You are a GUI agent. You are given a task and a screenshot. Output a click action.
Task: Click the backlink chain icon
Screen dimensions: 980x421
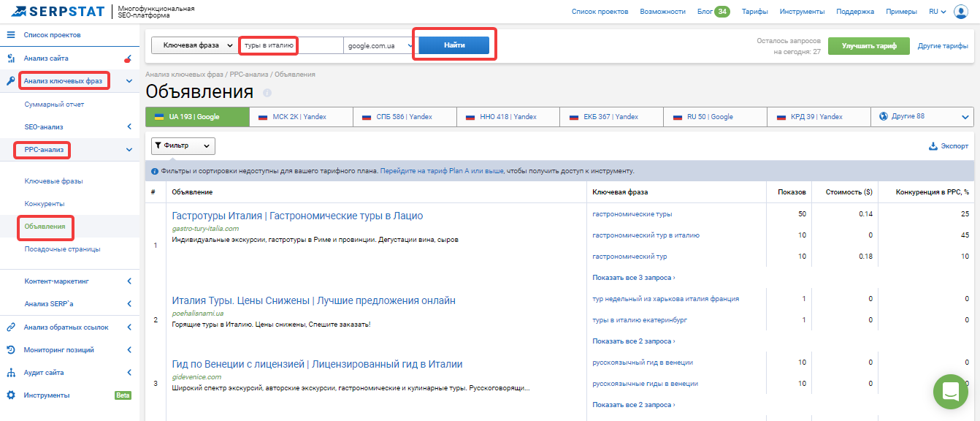pyautogui.click(x=11, y=327)
